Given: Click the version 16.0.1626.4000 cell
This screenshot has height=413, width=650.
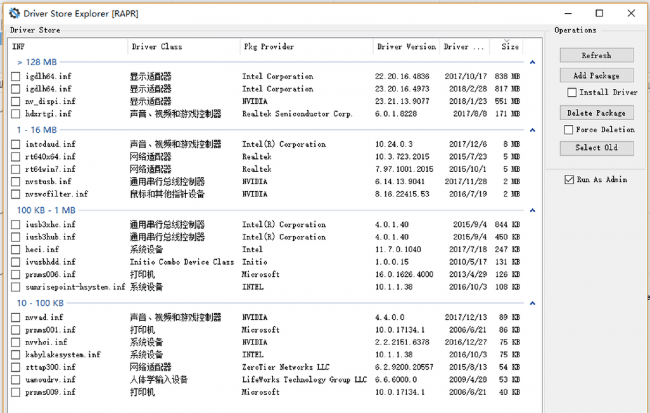Looking at the screenshot, I should (404, 275).
